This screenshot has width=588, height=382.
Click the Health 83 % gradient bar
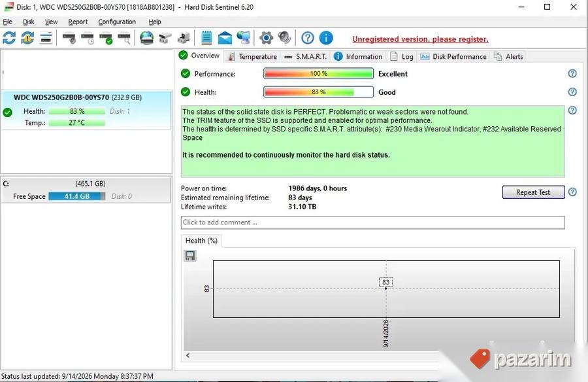(x=318, y=92)
